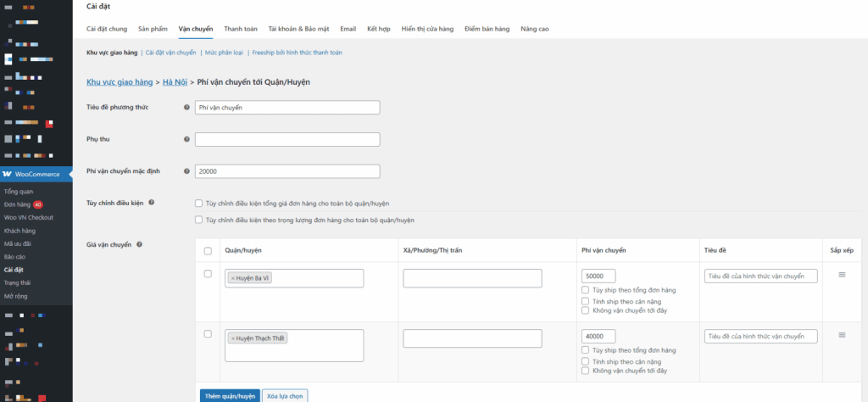
Task: Check the select-all checkbox in table header
Action: coord(209,251)
